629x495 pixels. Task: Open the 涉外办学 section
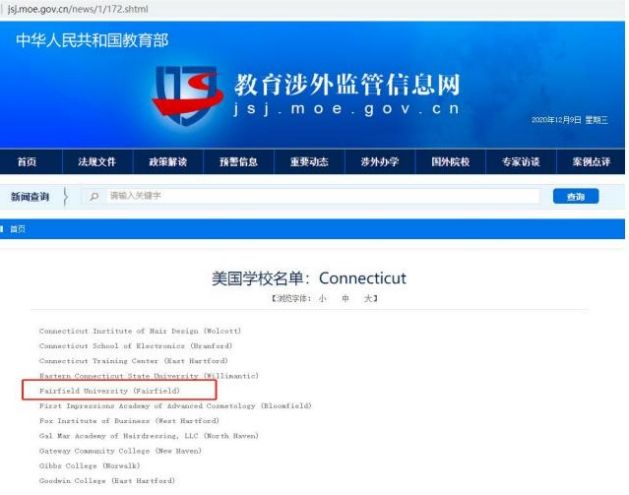click(x=379, y=162)
